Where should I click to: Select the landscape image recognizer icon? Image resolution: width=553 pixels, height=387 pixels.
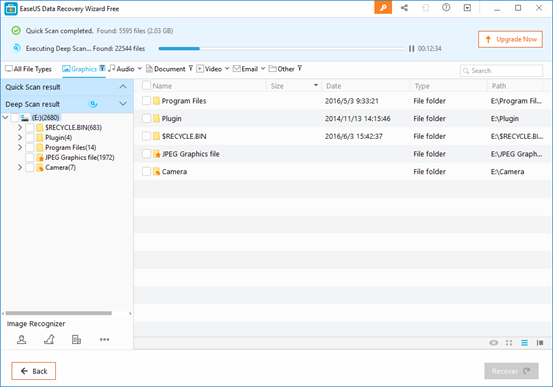(49, 339)
